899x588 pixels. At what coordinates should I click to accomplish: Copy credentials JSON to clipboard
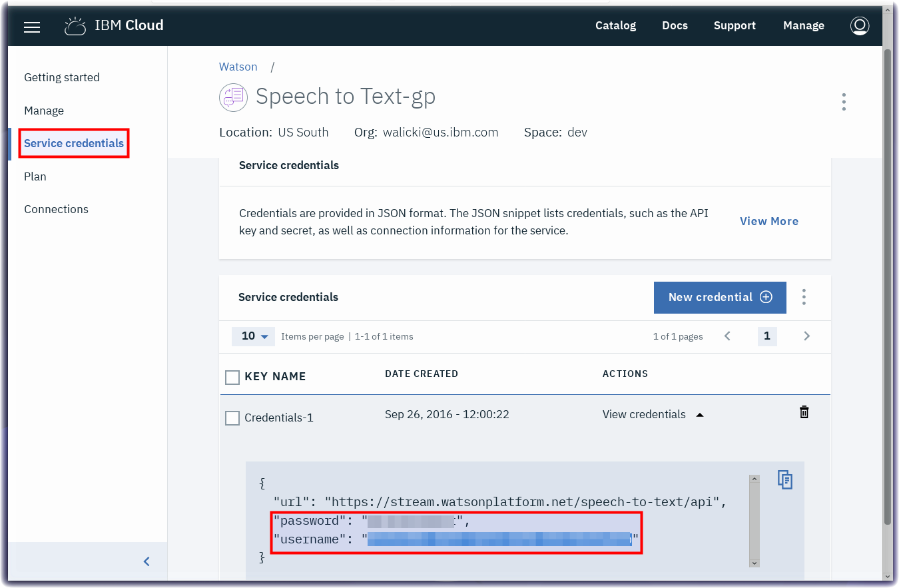(x=785, y=479)
